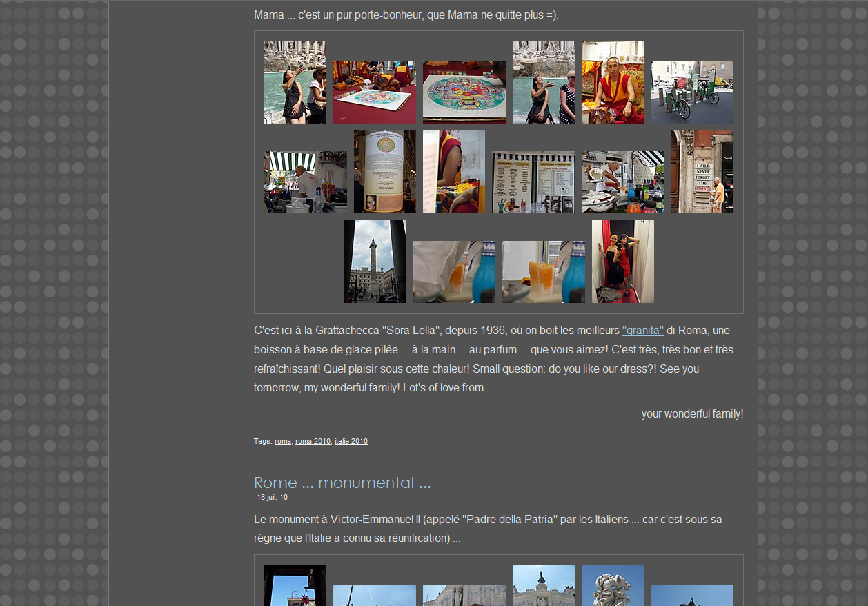Open the monks making sand mandala photo
This screenshot has width=868, height=606.
click(374, 92)
